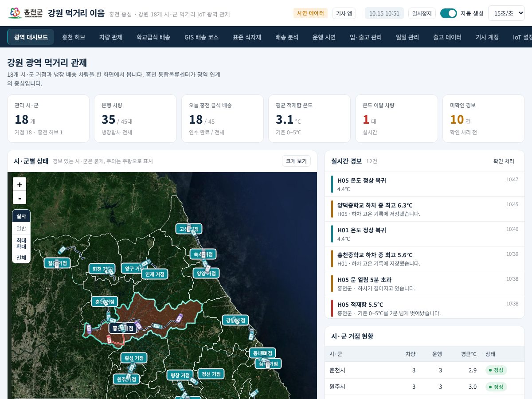The height and width of the screenshot is (399, 532).
Task: Click the alert "H01 온도 정상 복귀"
Action: (425, 234)
